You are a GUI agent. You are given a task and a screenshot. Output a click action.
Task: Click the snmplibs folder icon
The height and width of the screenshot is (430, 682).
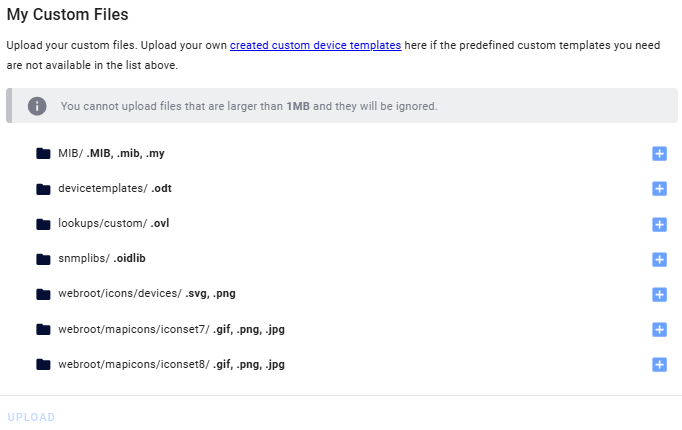(x=43, y=259)
